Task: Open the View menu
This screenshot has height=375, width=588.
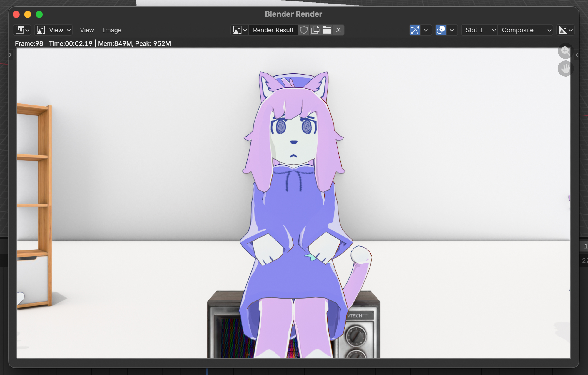Action: (x=87, y=30)
